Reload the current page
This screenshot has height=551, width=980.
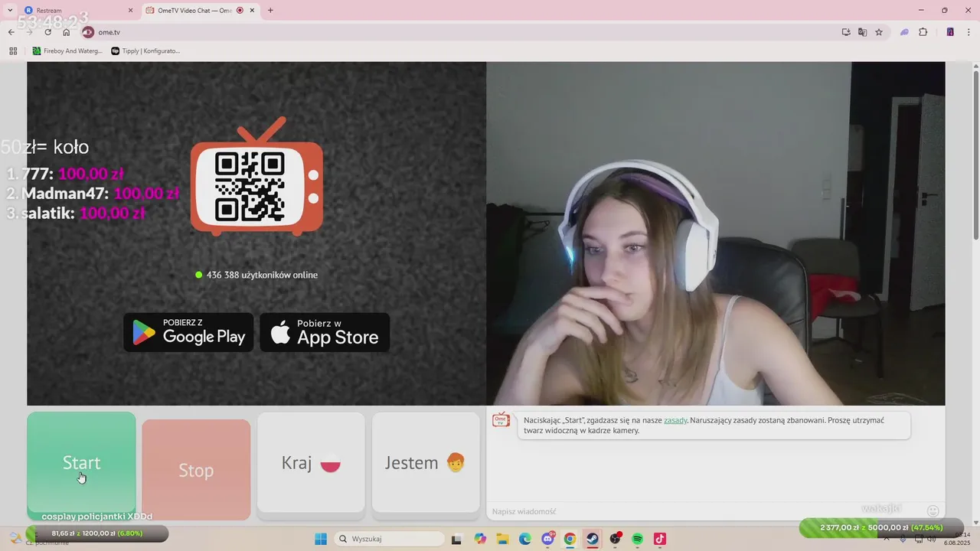(48, 32)
